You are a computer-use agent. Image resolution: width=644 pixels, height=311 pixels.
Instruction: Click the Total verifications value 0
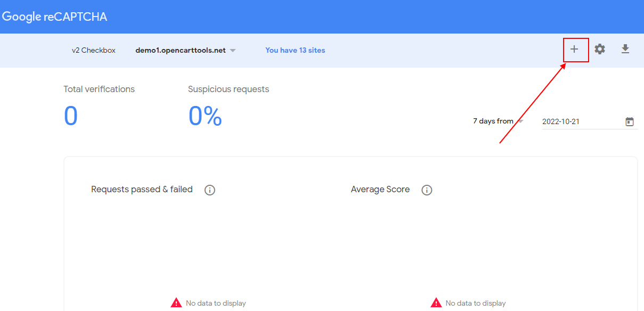pyautogui.click(x=71, y=116)
